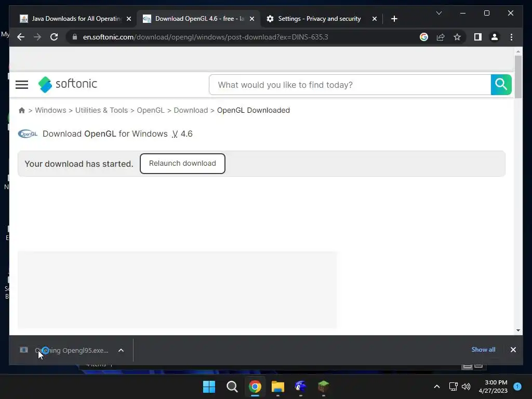Viewport: 532px width, 399px height.
Task: Reload the Softonic page
Action: [x=54, y=37]
